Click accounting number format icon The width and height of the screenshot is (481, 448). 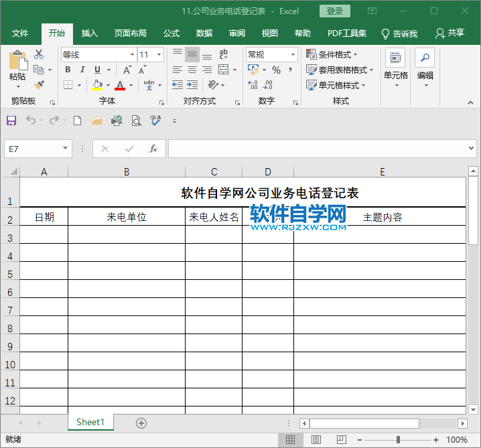pos(253,70)
